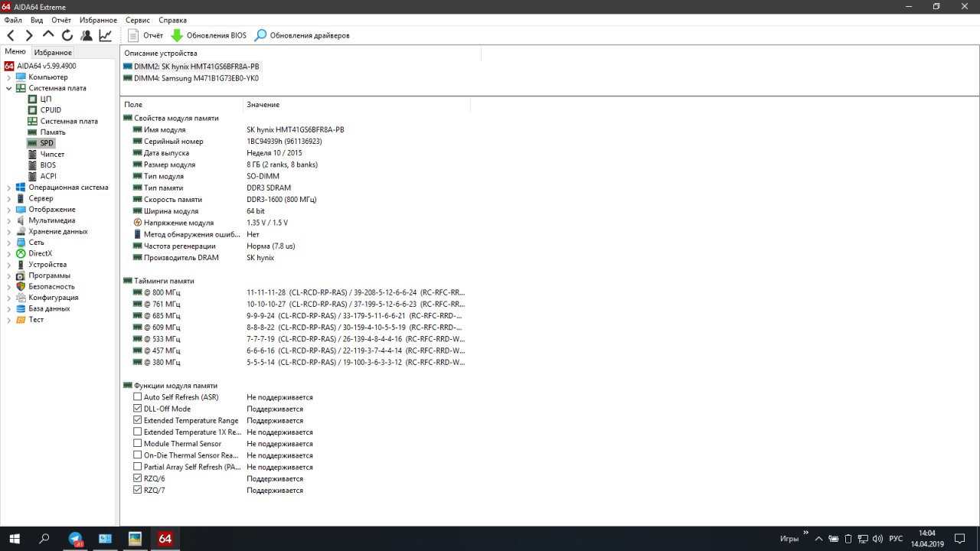Open the Windows Start menu

click(x=14, y=539)
